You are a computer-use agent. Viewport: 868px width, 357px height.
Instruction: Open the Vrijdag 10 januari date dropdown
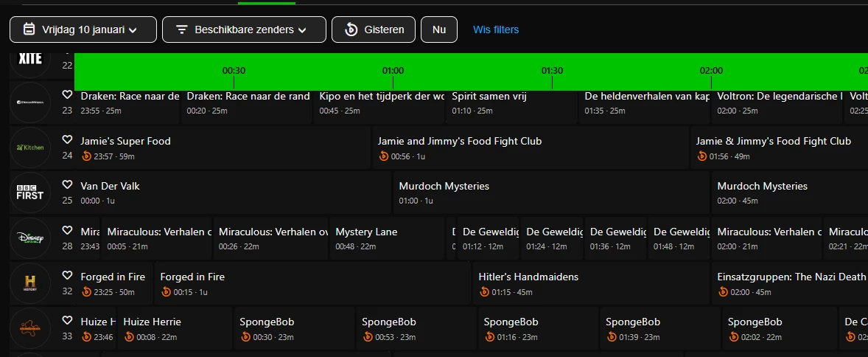[x=83, y=30]
